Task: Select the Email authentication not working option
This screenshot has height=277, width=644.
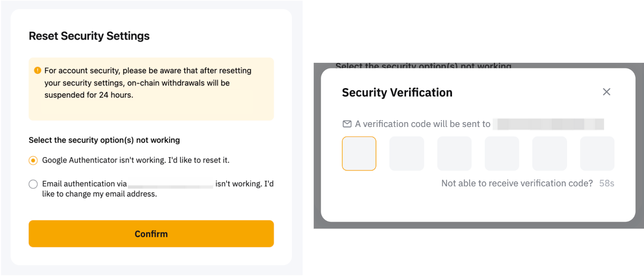Action: coord(33,184)
